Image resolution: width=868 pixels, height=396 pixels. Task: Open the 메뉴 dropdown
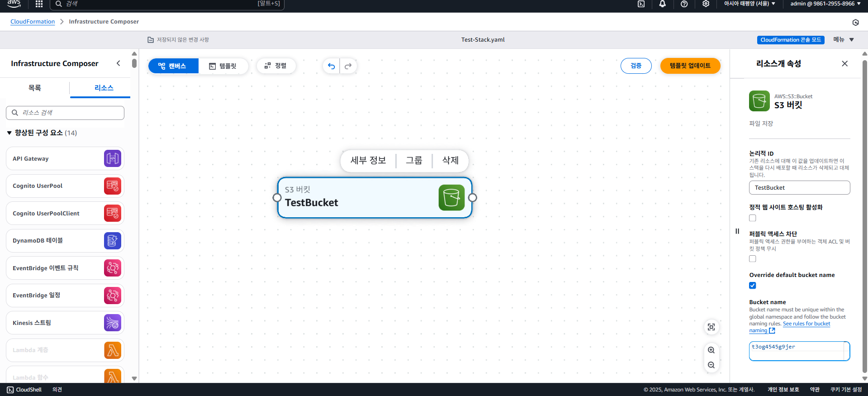click(x=844, y=40)
